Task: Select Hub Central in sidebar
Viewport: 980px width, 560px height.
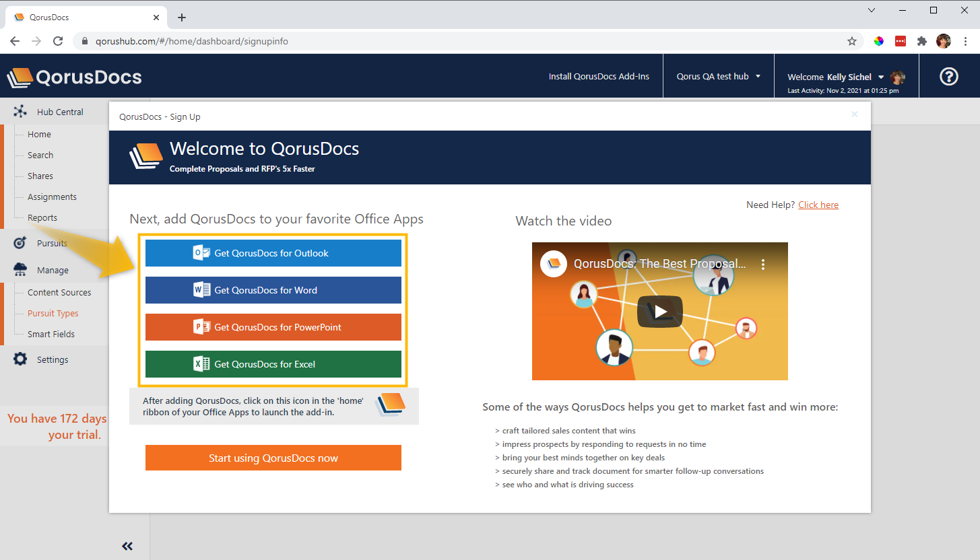Action: point(60,112)
